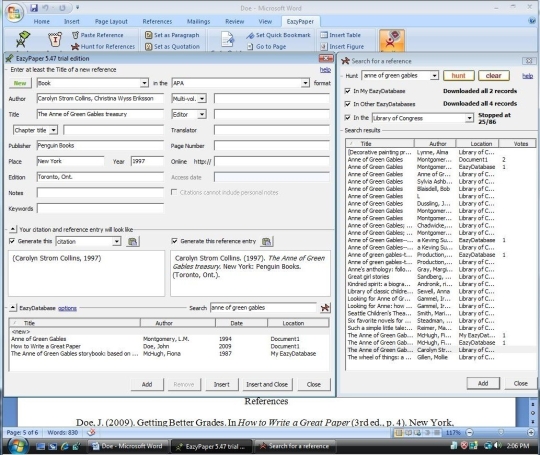Select Kindred spirit search result row

440,284
